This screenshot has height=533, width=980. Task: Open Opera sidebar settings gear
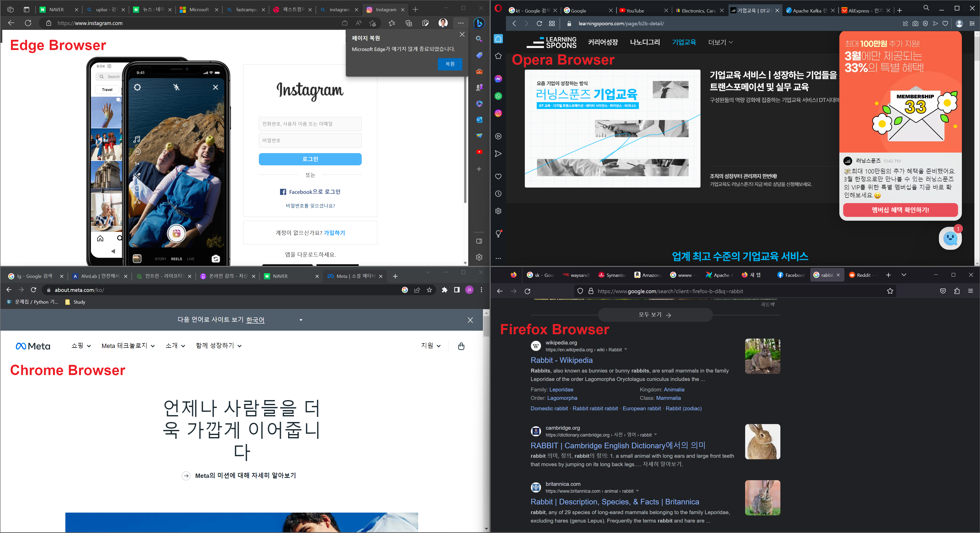(498, 211)
